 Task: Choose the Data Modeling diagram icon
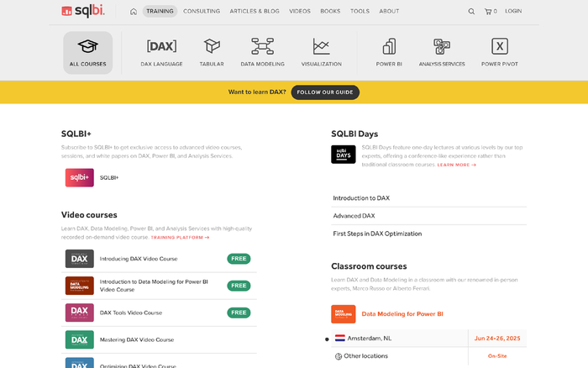pyautogui.click(x=262, y=46)
